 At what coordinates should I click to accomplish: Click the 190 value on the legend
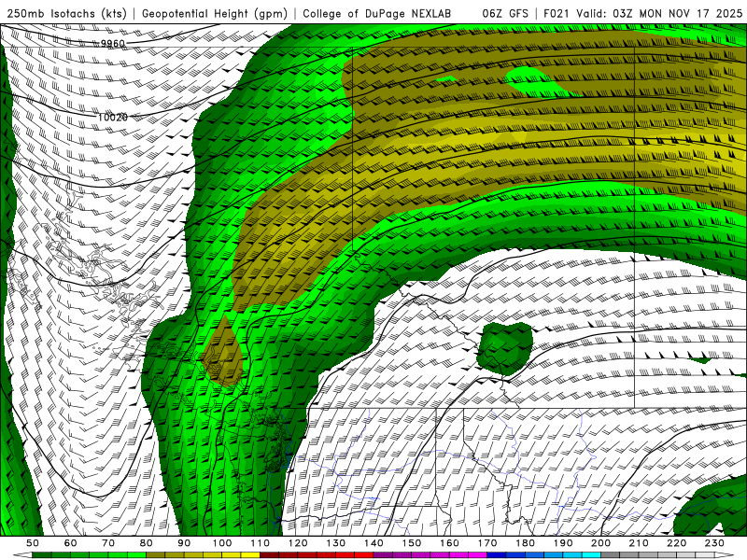[x=564, y=543]
